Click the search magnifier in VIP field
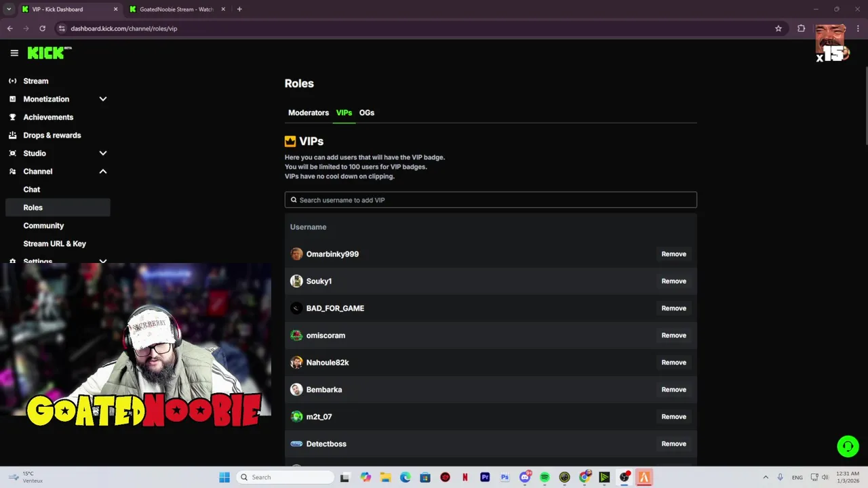Image resolution: width=868 pixels, height=488 pixels. click(x=294, y=200)
